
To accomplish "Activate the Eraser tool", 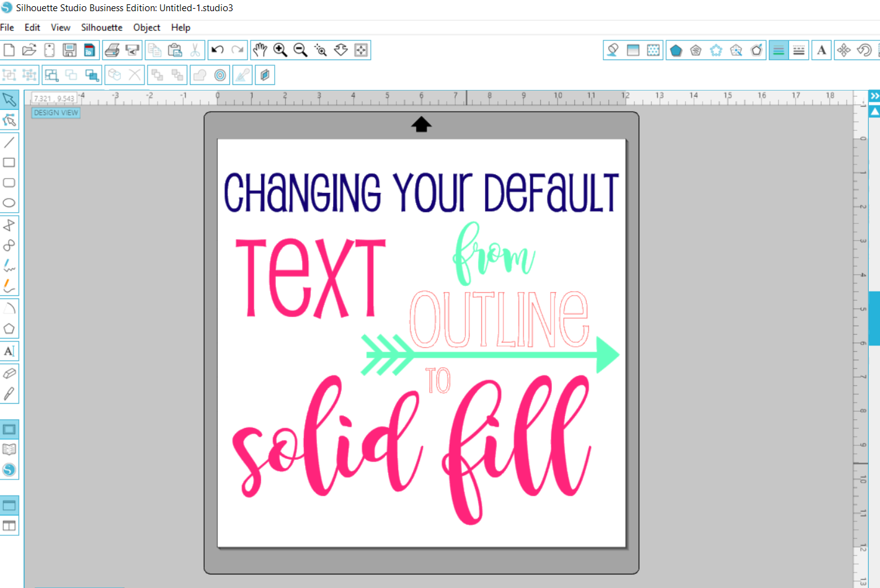I will 9,373.
